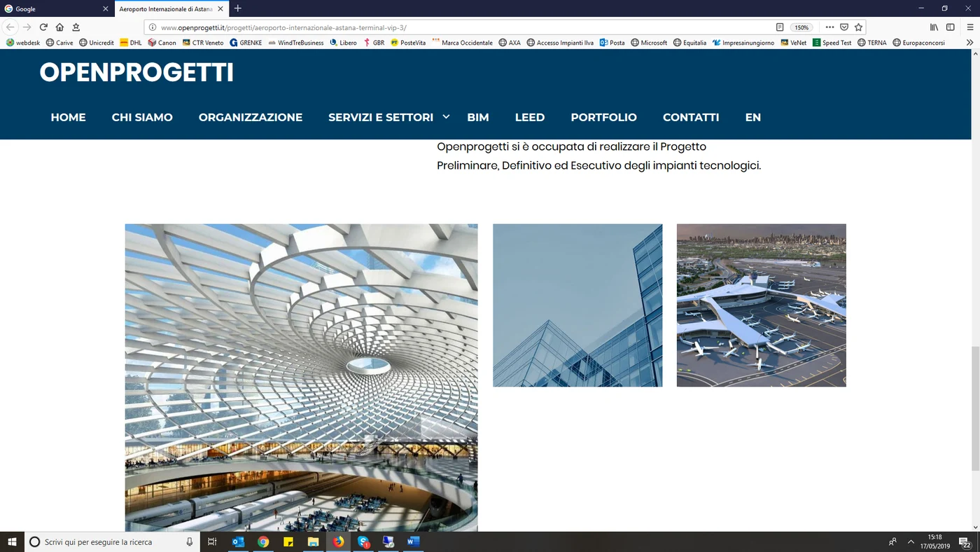Open Skype from the taskbar
This screenshot has width=980, height=552.
point(363,541)
